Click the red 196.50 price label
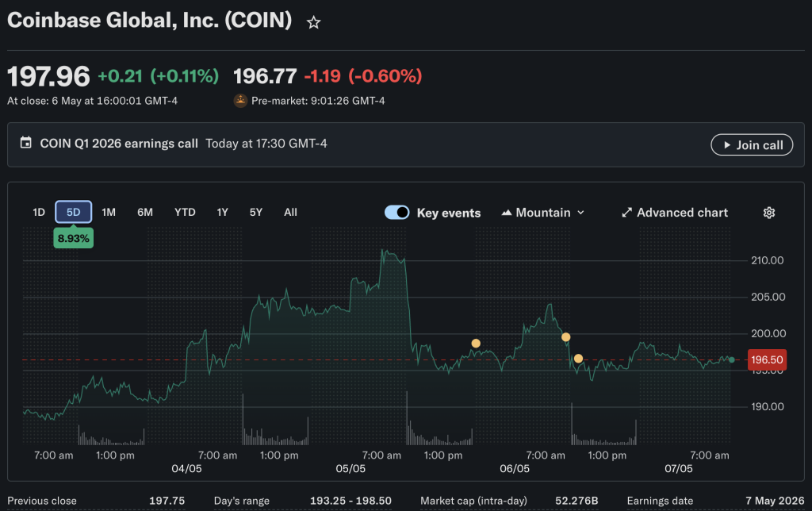Viewport: 812px width, 511px height. pyautogui.click(x=767, y=359)
